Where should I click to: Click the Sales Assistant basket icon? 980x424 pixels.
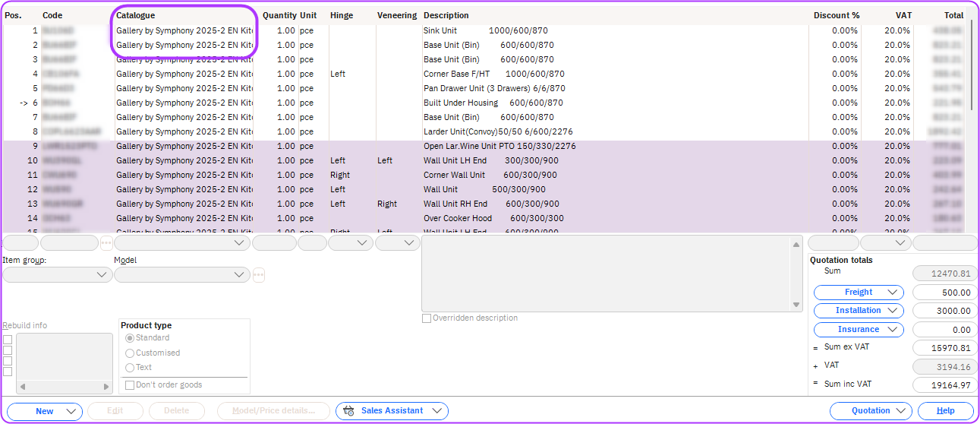pyautogui.click(x=349, y=411)
